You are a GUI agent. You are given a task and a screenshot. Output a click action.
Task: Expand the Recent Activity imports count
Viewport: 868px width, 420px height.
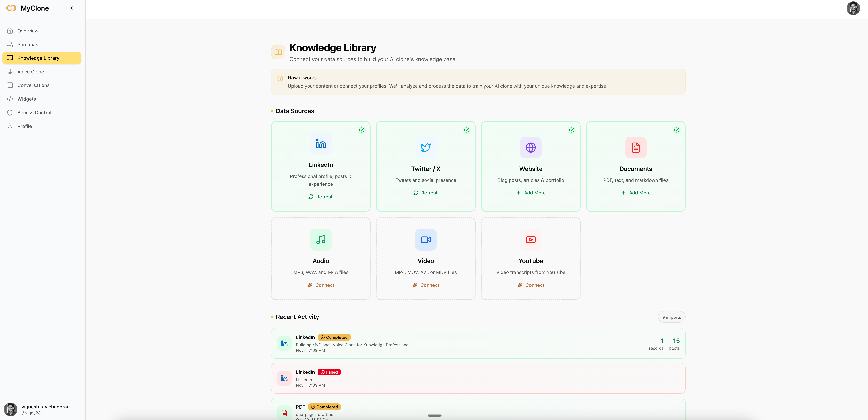[x=672, y=317]
